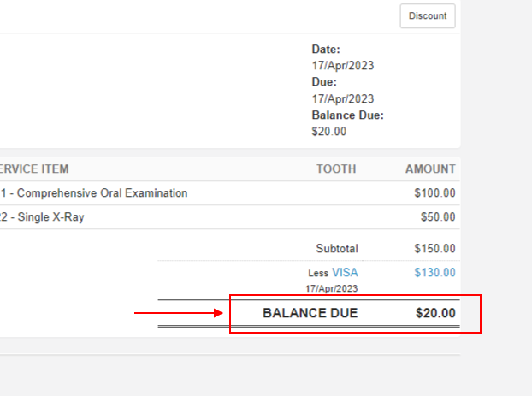Click the payment date under Less VISA

(x=332, y=288)
